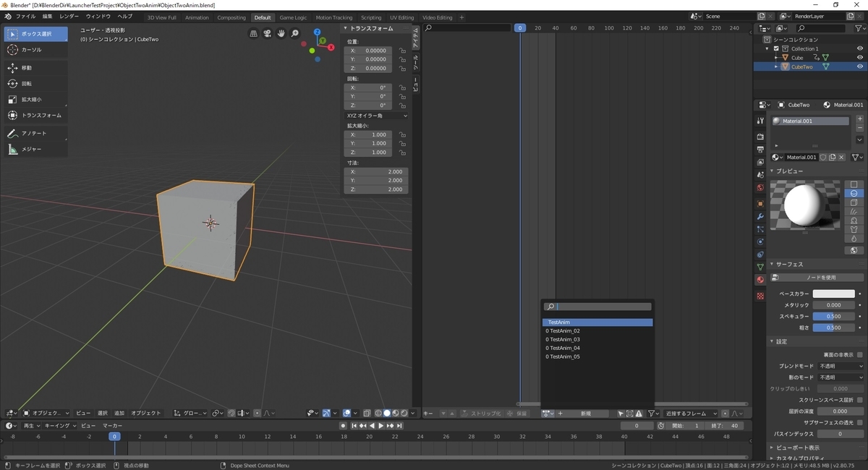Collapse the Preview (プレビュー) panel
The image size is (868, 470).
click(789, 171)
